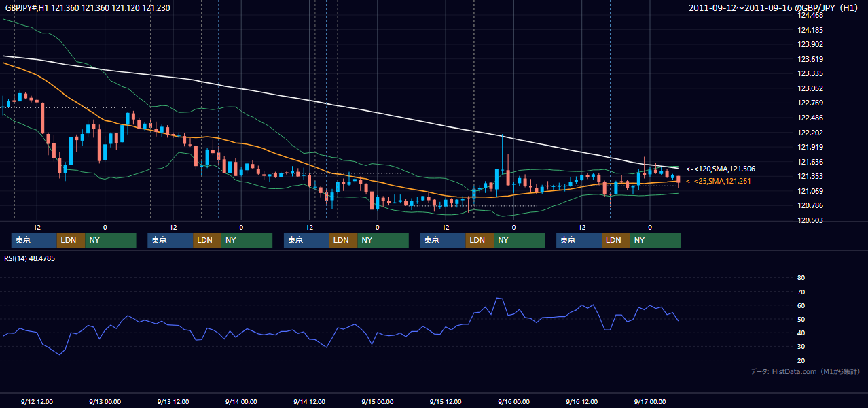
Task: Click the 9/13 00:00 time axis label
Action: [x=105, y=402]
